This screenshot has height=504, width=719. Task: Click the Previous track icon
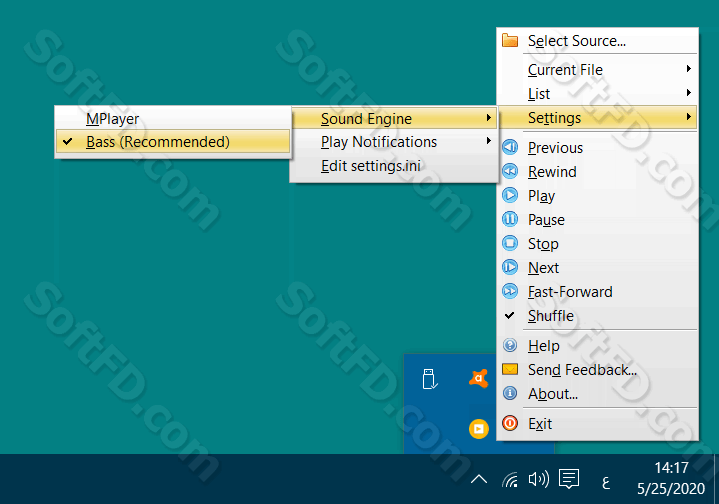(510, 147)
